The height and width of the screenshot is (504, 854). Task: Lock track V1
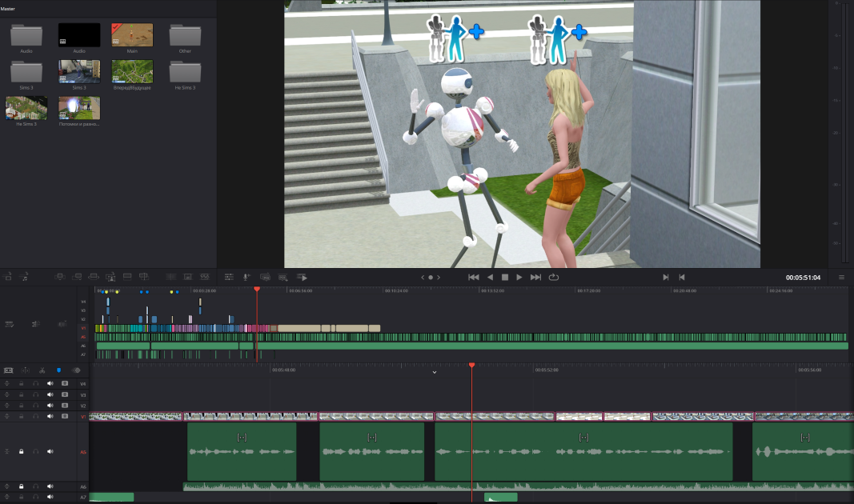coord(22,416)
